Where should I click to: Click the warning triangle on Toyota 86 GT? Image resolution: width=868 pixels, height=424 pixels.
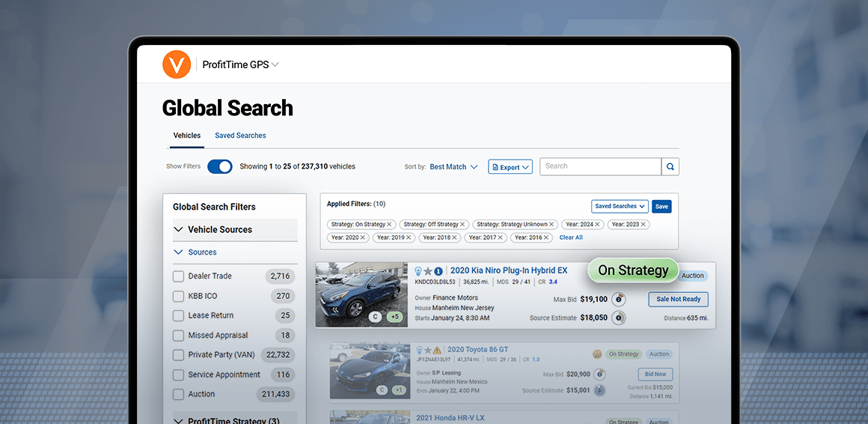[437, 350]
